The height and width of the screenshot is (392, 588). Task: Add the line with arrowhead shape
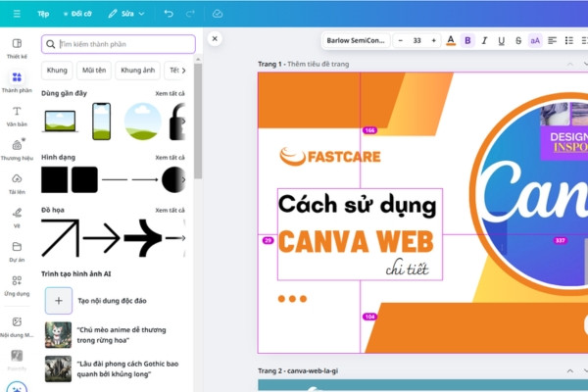pyautogui.click(x=145, y=179)
